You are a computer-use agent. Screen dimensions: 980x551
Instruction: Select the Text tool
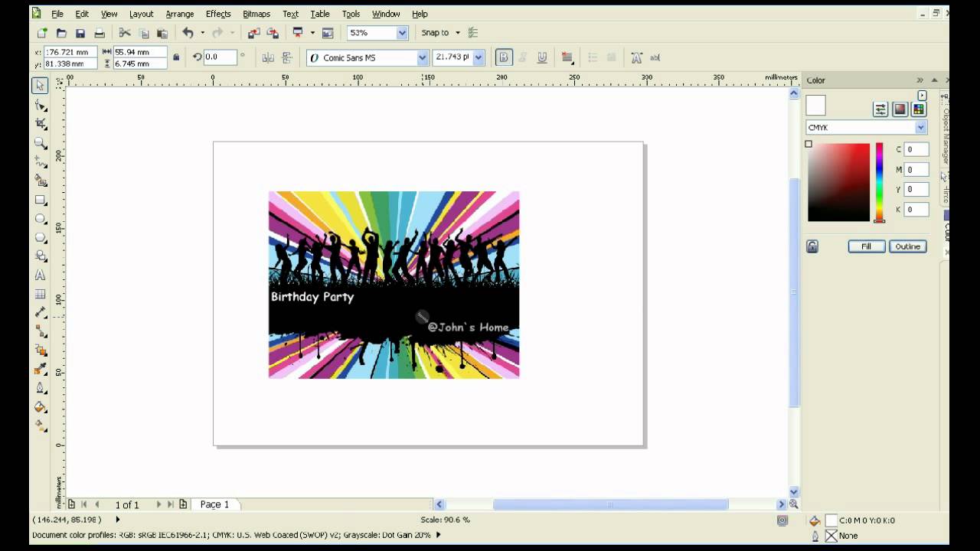click(40, 275)
